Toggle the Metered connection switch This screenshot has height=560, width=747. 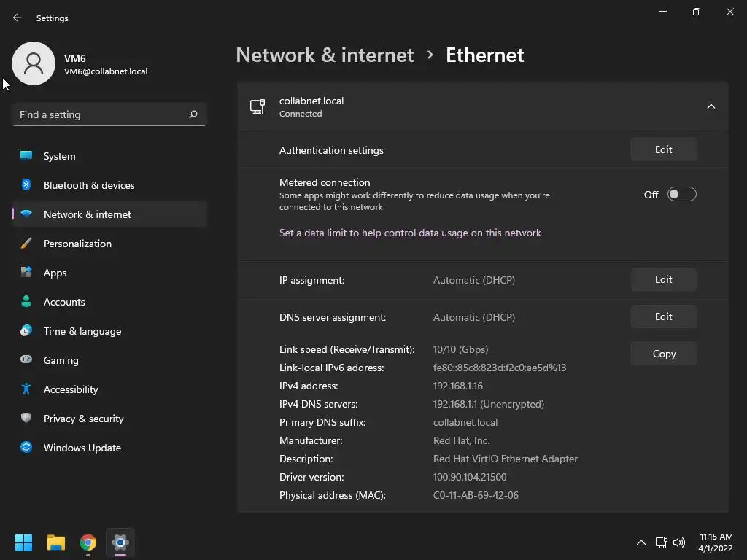click(x=681, y=195)
